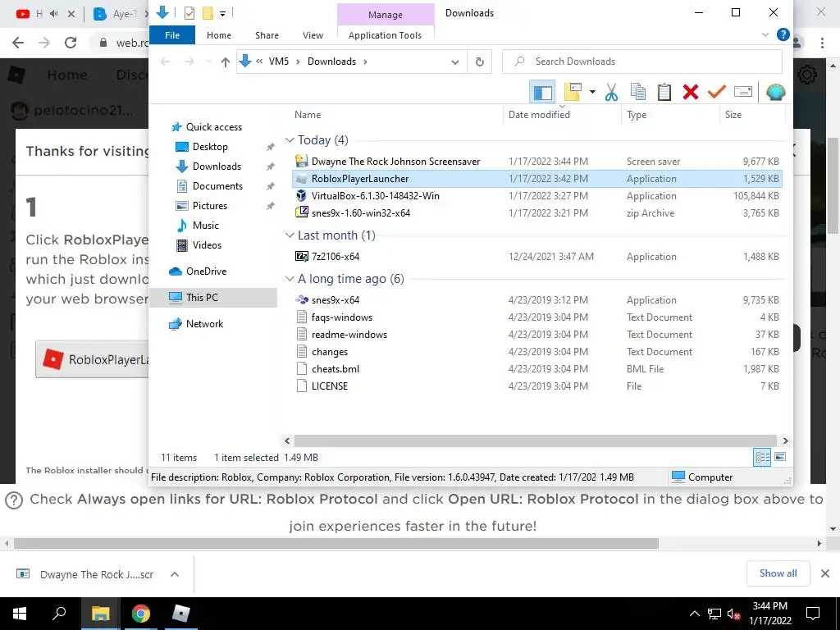Open Customize Quick Access Toolbar dropdown
Image resolution: width=840 pixels, height=630 pixels.
(x=222, y=13)
